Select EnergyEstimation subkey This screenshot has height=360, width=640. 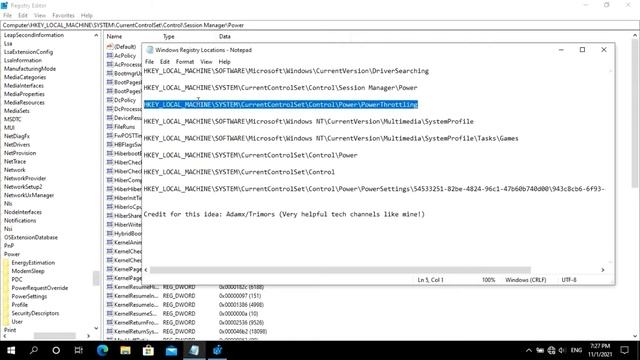[33, 262]
